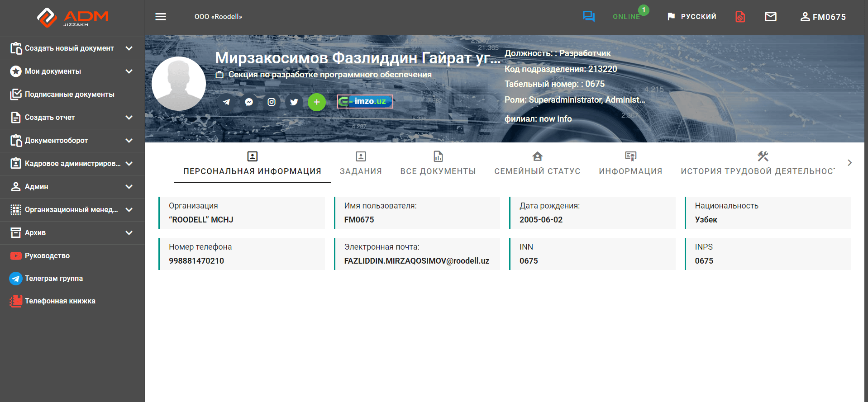Show more tabs with right arrow

click(849, 163)
